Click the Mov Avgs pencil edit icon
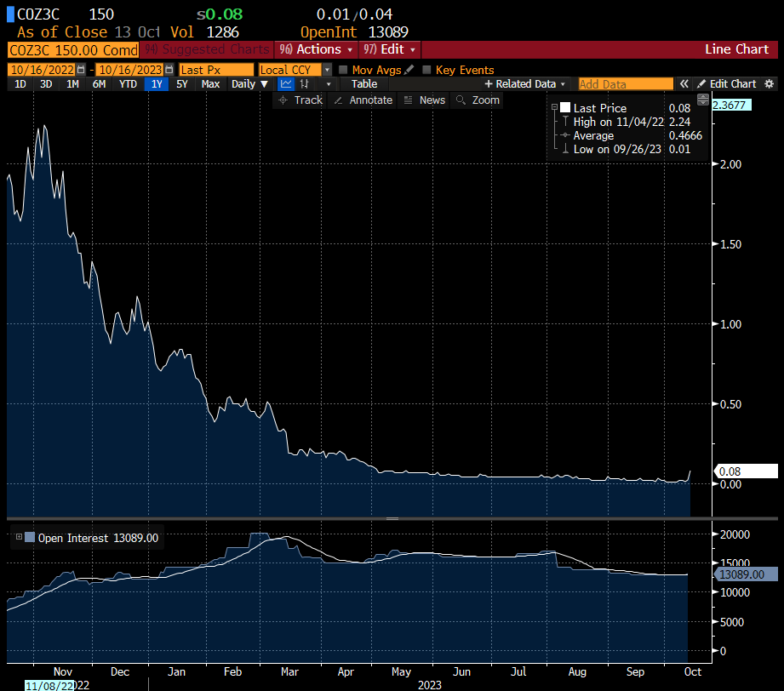Image resolution: width=784 pixels, height=691 pixels. pos(409,70)
